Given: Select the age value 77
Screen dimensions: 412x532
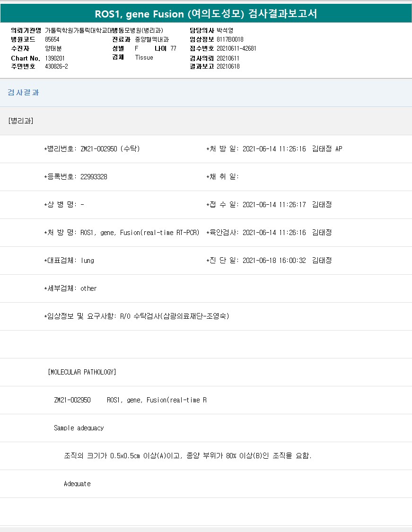Looking at the screenshot, I should (x=174, y=49).
